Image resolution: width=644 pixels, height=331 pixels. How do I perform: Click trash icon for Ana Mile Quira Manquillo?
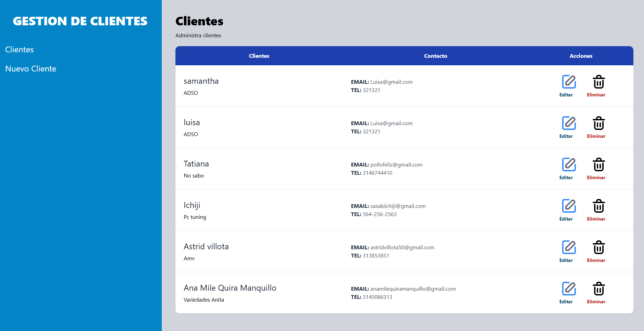point(599,289)
